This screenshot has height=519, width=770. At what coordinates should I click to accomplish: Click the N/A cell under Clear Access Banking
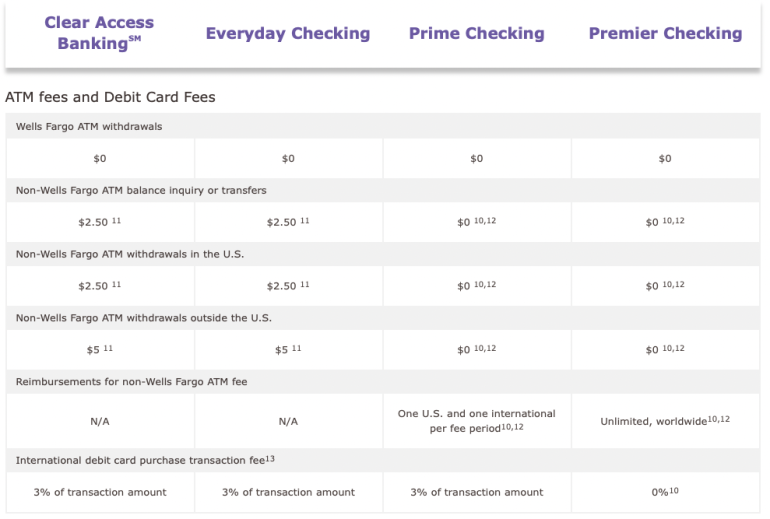[99, 422]
